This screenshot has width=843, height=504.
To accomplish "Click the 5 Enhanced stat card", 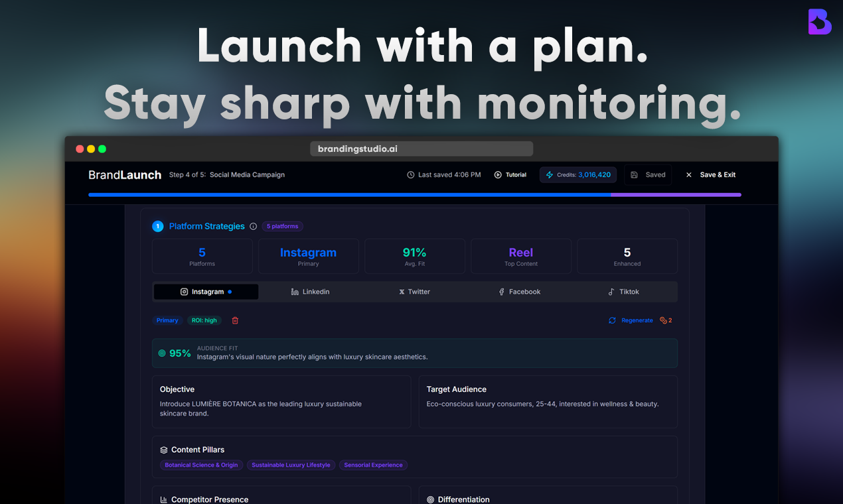I will point(627,257).
